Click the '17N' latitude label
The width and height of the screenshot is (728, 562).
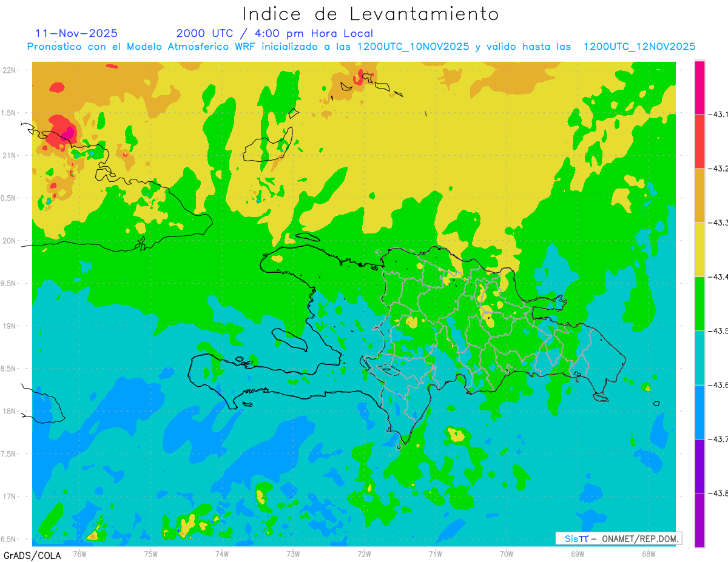click(10, 497)
